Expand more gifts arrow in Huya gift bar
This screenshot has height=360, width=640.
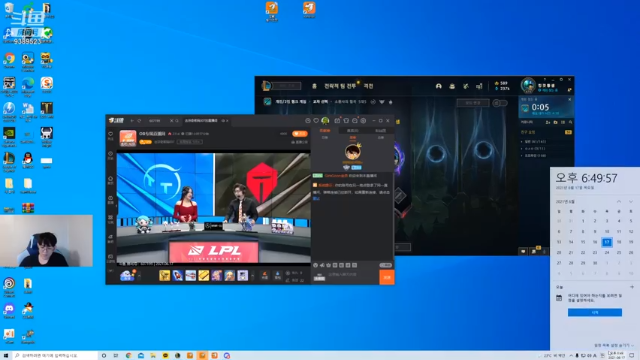253,276
